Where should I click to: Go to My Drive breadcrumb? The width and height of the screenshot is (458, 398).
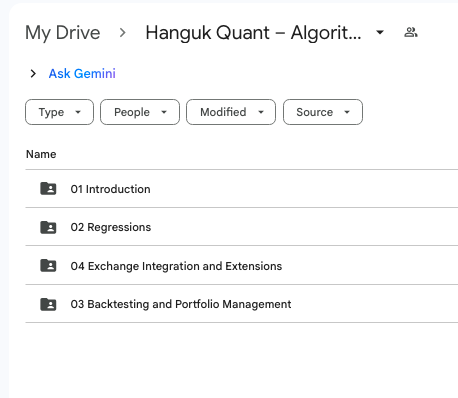click(63, 33)
